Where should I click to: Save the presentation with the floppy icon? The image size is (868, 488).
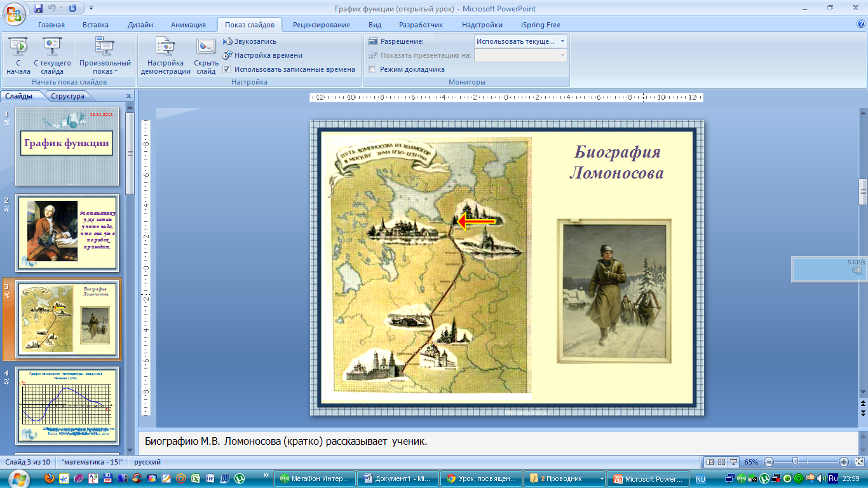coord(38,8)
